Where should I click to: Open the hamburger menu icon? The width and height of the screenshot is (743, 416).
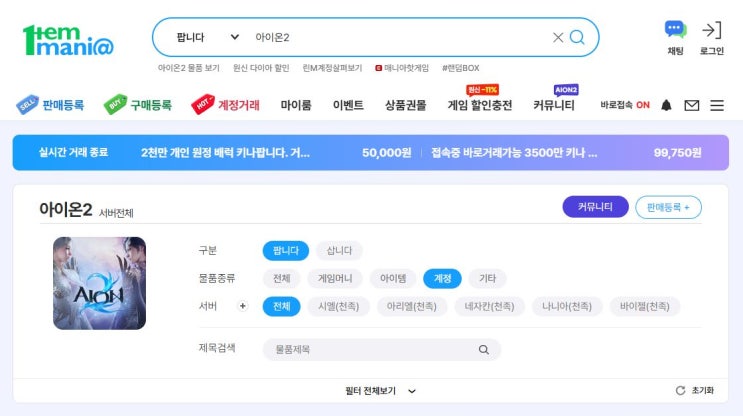coord(716,105)
